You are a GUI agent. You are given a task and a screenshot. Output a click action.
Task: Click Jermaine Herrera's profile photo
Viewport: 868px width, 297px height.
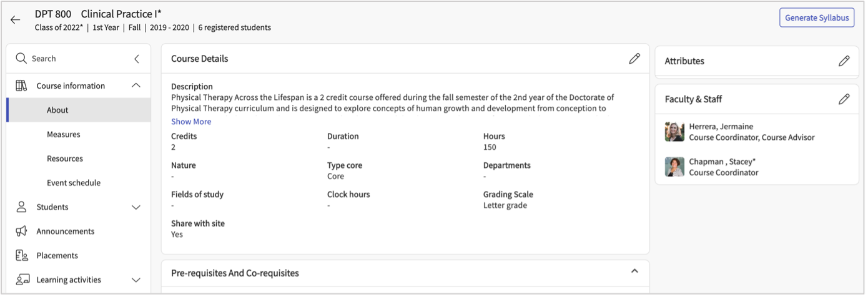click(674, 132)
